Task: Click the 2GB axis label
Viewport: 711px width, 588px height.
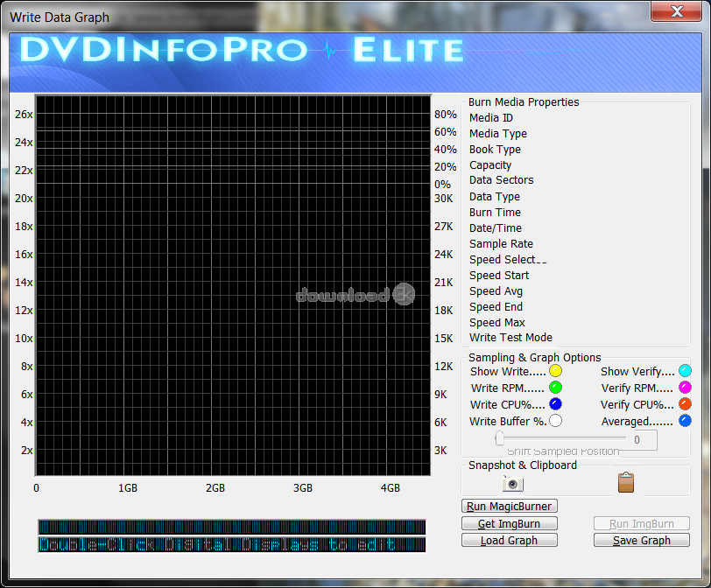Action: pyautogui.click(x=215, y=488)
